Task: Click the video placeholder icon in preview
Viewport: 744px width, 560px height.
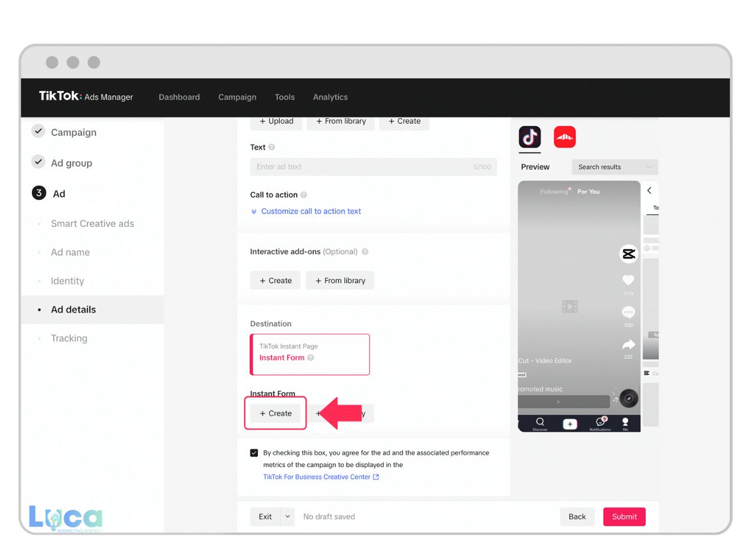Action: click(x=570, y=306)
